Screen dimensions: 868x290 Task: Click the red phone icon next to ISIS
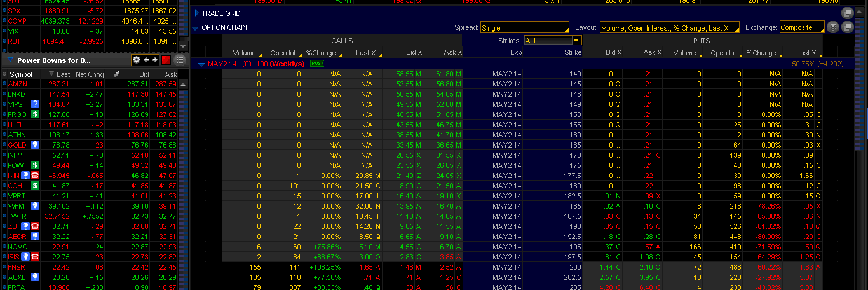(35, 257)
